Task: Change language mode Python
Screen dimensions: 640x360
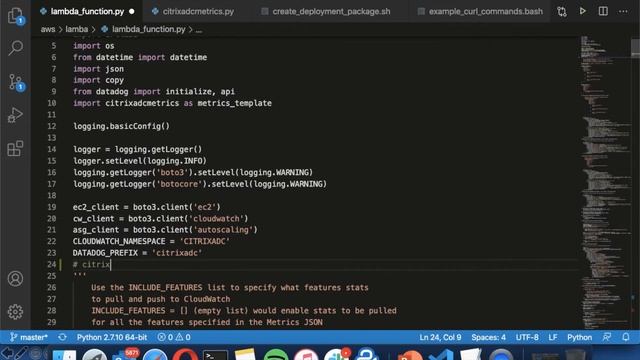Action: tap(579, 337)
